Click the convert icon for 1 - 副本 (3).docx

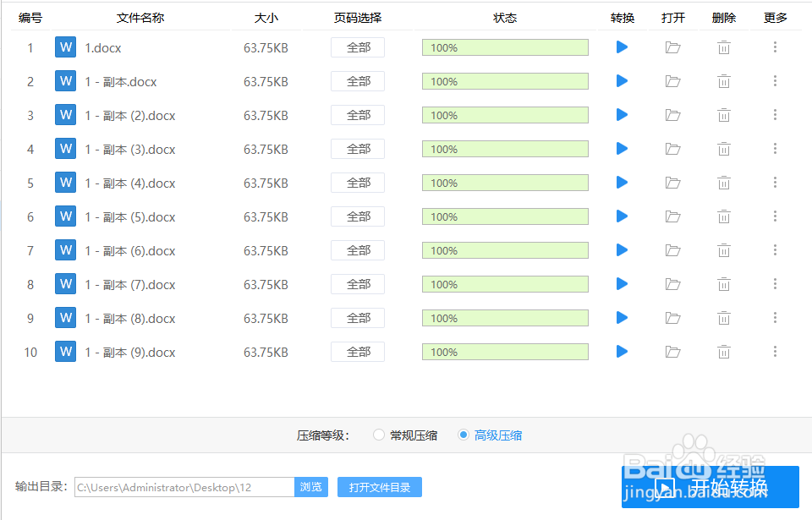622,149
